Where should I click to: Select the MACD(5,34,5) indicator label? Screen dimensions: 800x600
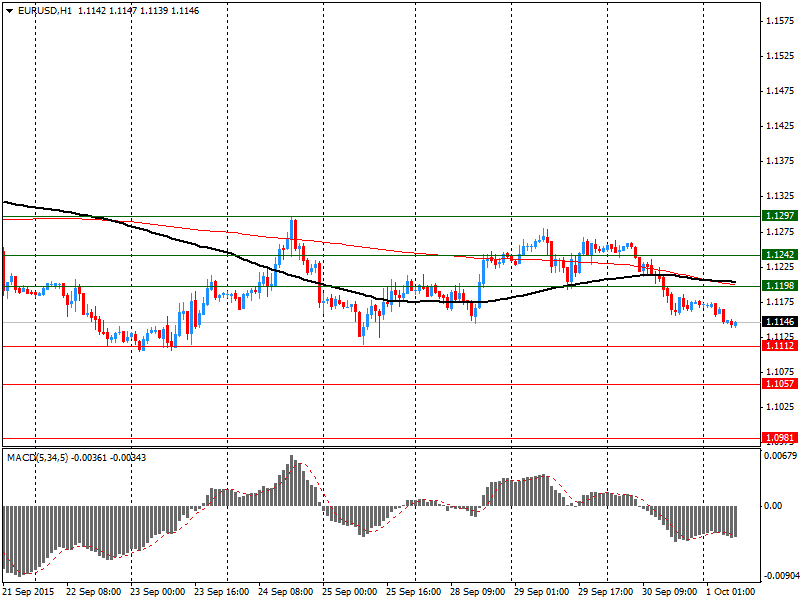(37, 458)
